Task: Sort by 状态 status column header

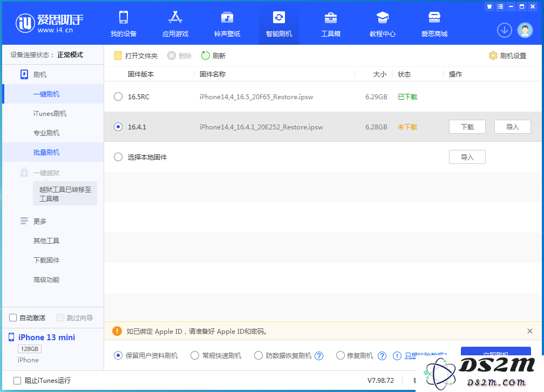Action: [404, 74]
